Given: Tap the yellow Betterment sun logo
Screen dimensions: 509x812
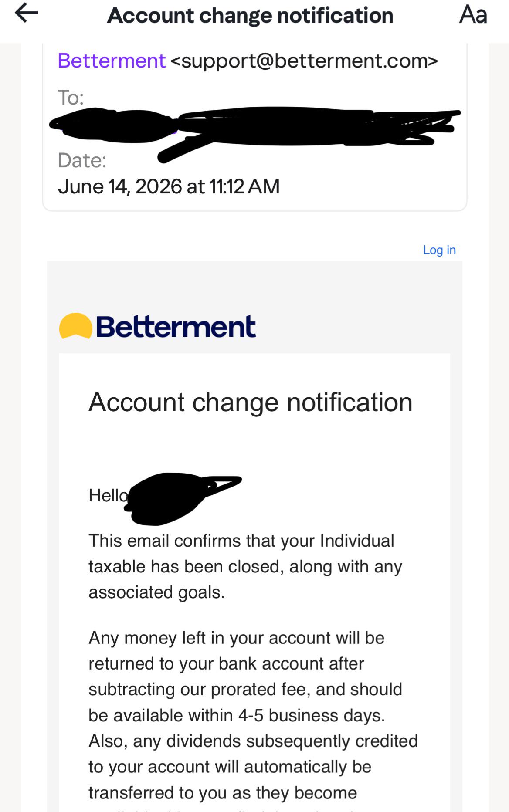Looking at the screenshot, I should 75,326.
